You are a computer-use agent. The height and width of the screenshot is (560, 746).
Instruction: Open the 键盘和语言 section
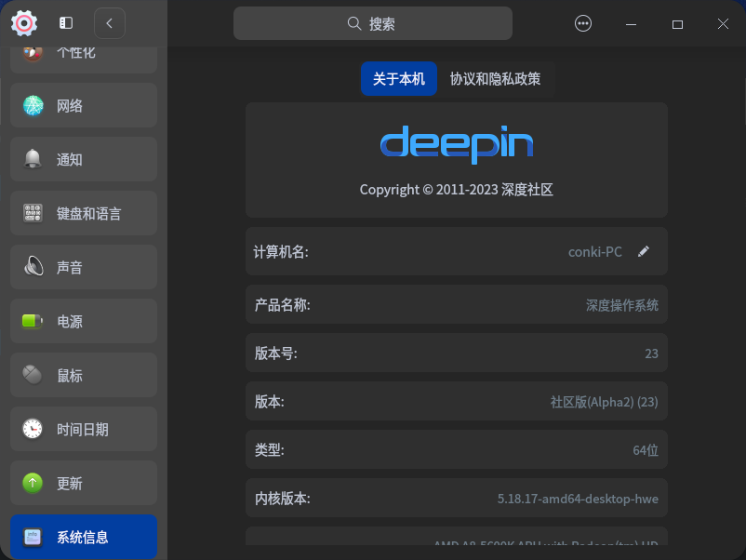click(84, 213)
